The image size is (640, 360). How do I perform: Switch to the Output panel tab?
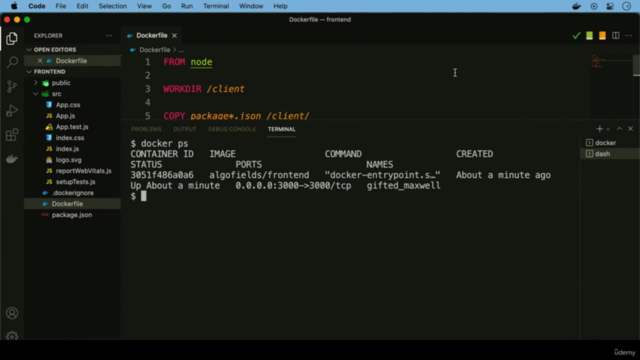pos(184,129)
